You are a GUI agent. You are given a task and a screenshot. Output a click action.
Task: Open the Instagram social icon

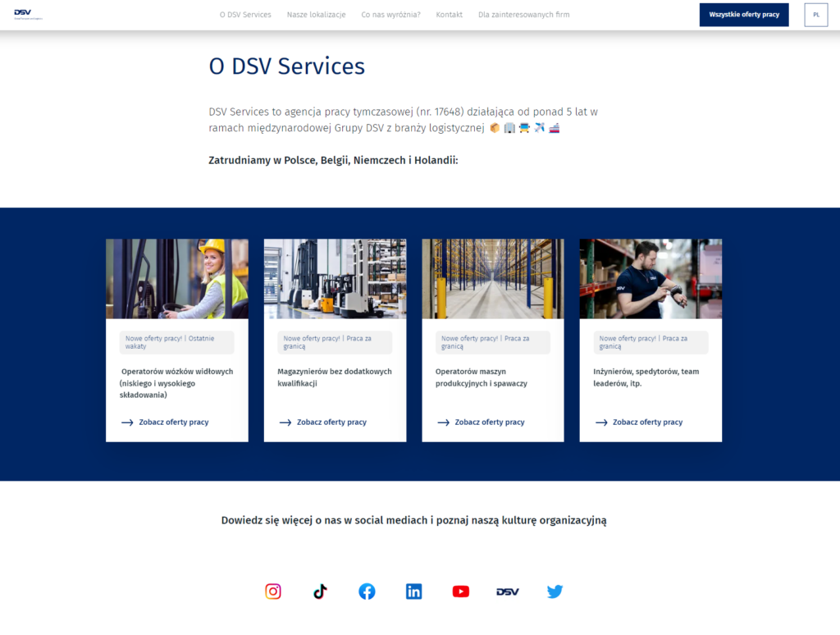pos(273,592)
